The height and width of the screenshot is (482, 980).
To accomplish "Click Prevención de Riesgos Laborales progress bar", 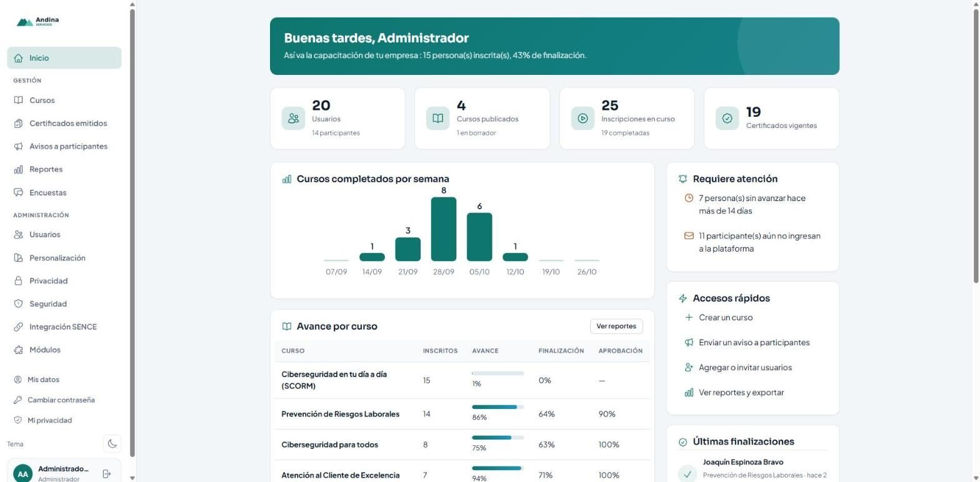I will [x=497, y=407].
